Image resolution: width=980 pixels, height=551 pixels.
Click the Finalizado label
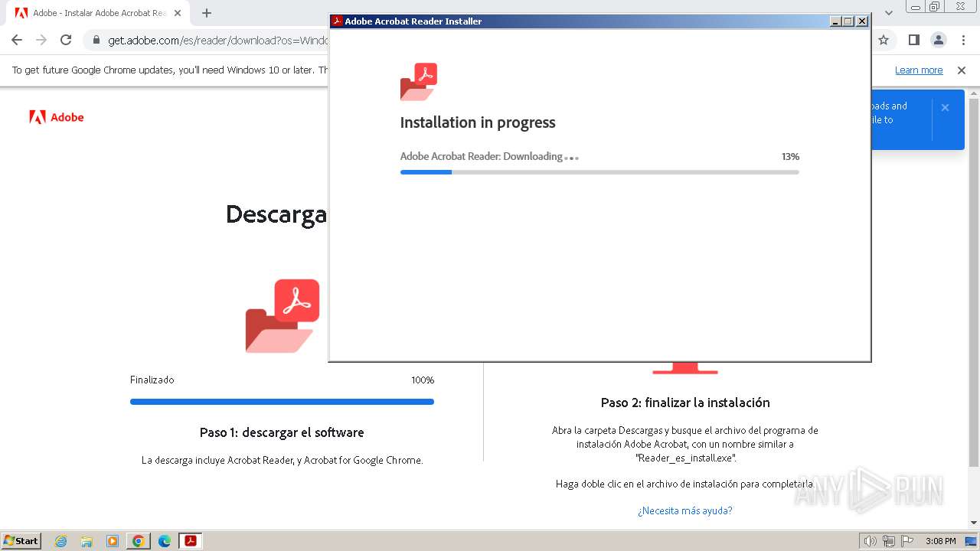(x=152, y=380)
